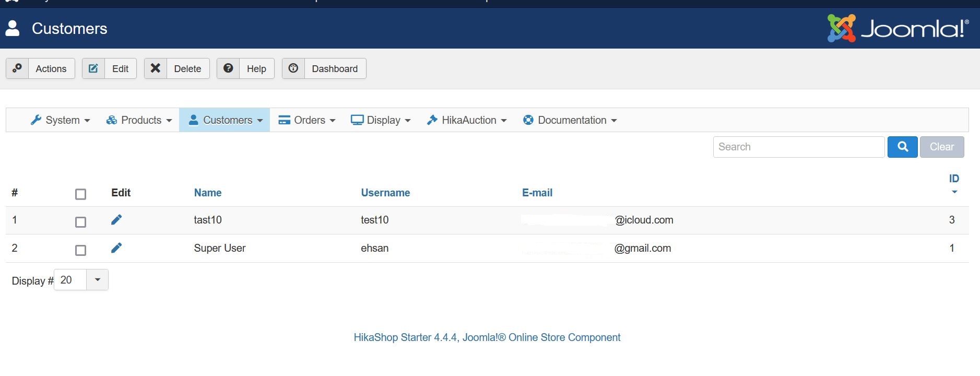Sort the table by the Username column
980x376 pixels.
tap(385, 193)
